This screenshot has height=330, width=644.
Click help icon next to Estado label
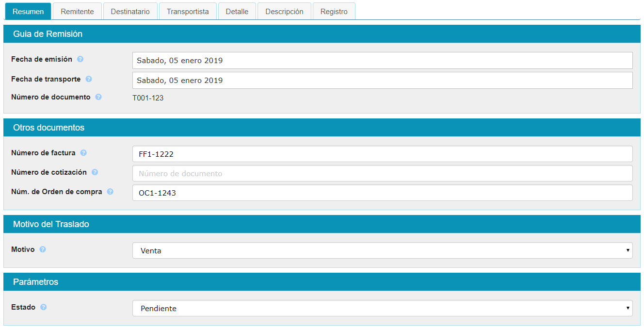point(43,307)
